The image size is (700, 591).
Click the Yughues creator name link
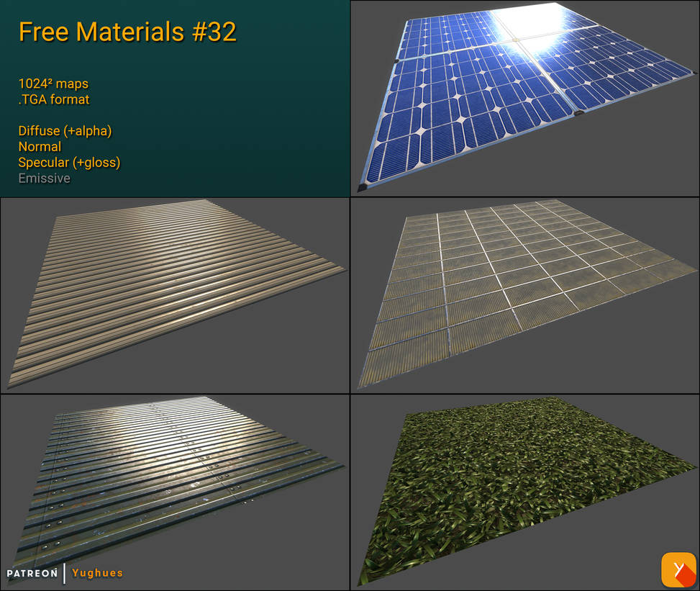click(x=96, y=573)
